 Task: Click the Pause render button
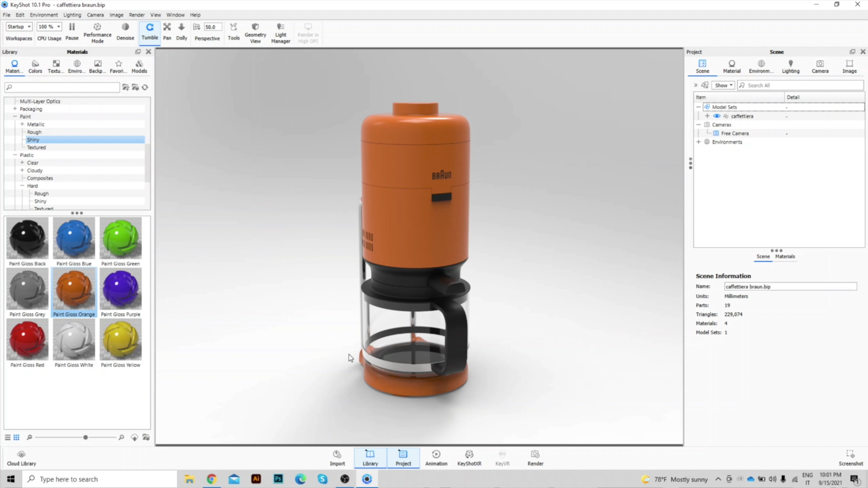71,32
